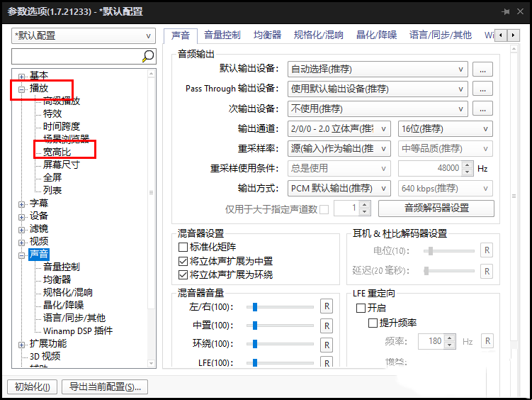532x400 pixels.
Task: Switch to the 语言/同步/其他 tab
Action: click(441, 35)
